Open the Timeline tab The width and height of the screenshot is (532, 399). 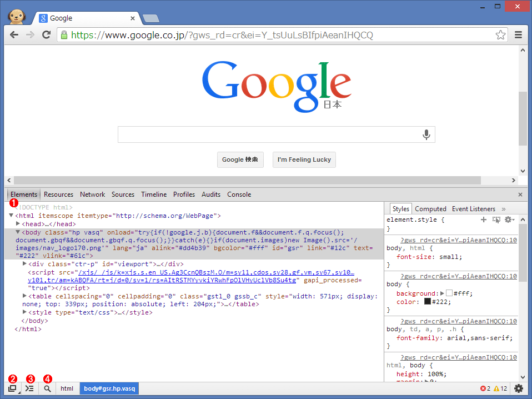pos(154,194)
